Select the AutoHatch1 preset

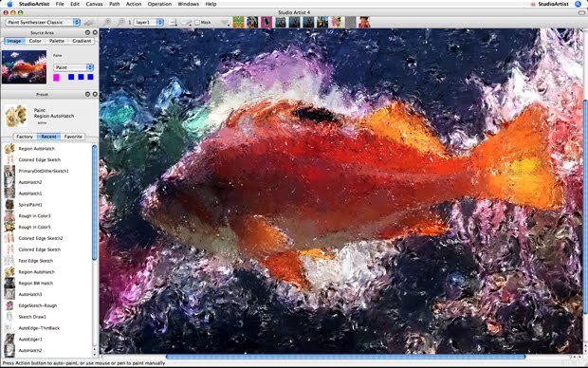coord(46,193)
